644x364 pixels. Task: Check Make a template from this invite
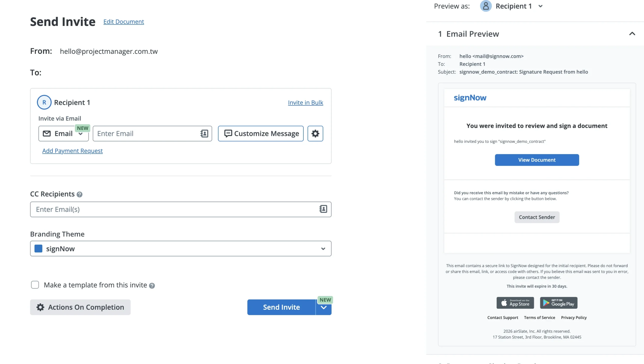pos(35,285)
